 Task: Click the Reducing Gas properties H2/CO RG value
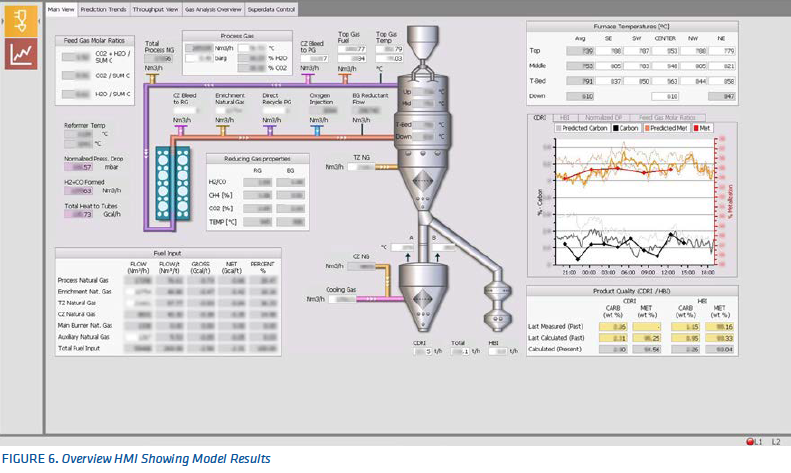258,183
